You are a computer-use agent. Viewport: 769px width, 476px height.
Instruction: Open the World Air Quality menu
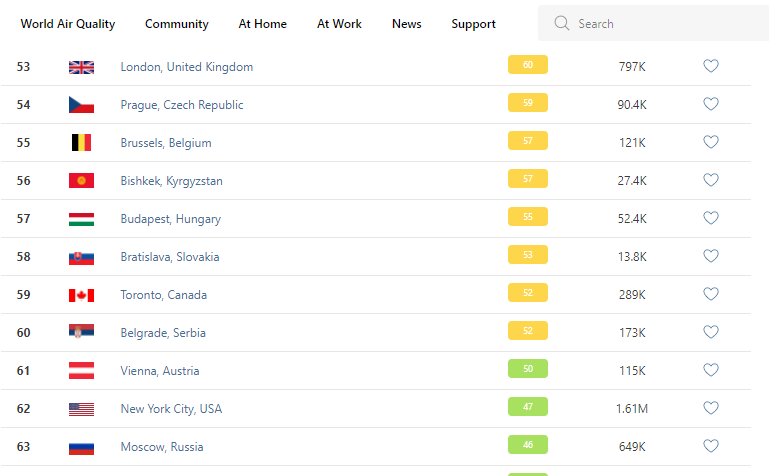(68, 24)
